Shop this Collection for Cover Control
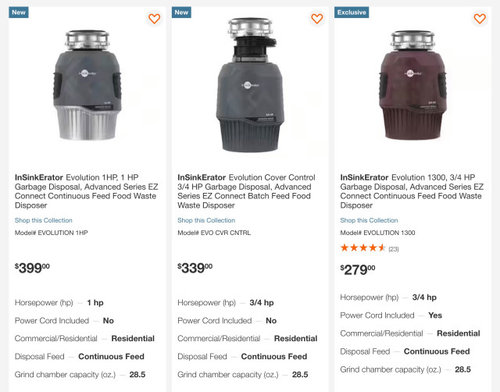500x392 pixels. point(206,220)
